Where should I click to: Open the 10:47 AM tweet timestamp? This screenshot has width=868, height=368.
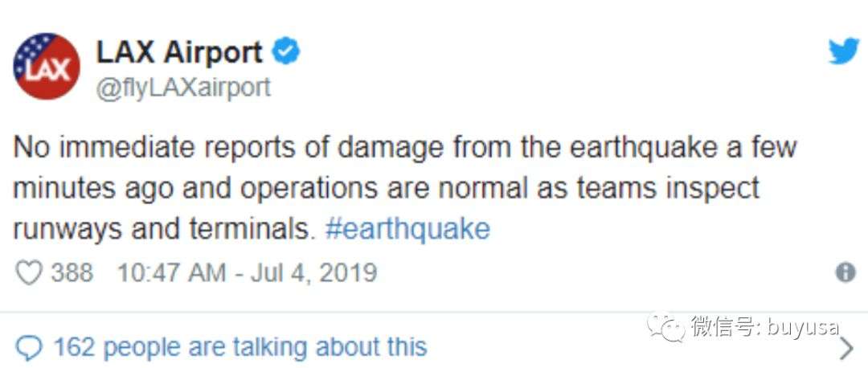coord(172,273)
